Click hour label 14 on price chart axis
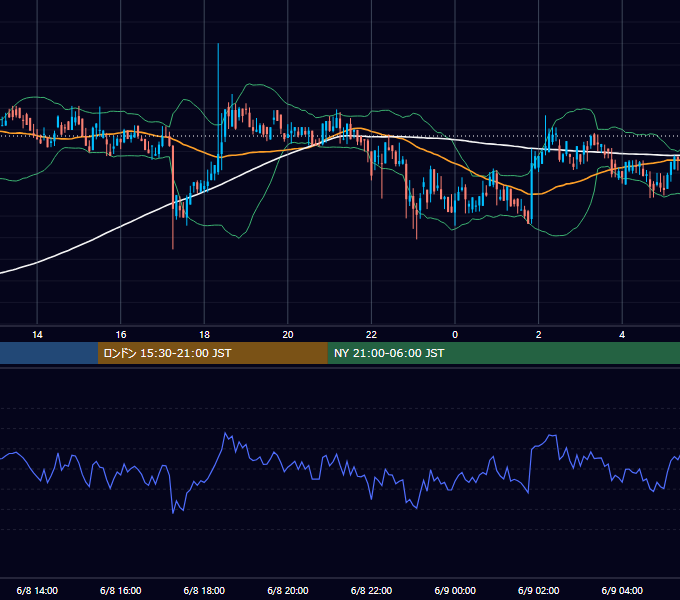 click(37, 335)
